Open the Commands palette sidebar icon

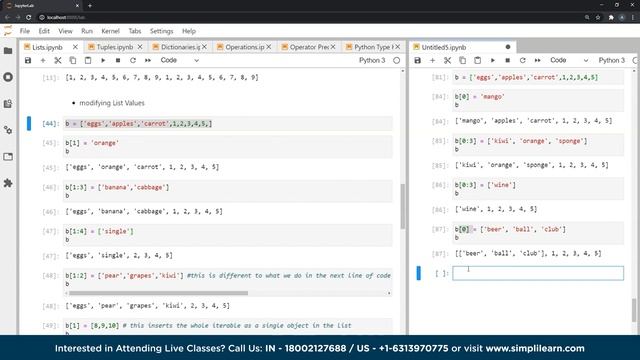8,104
